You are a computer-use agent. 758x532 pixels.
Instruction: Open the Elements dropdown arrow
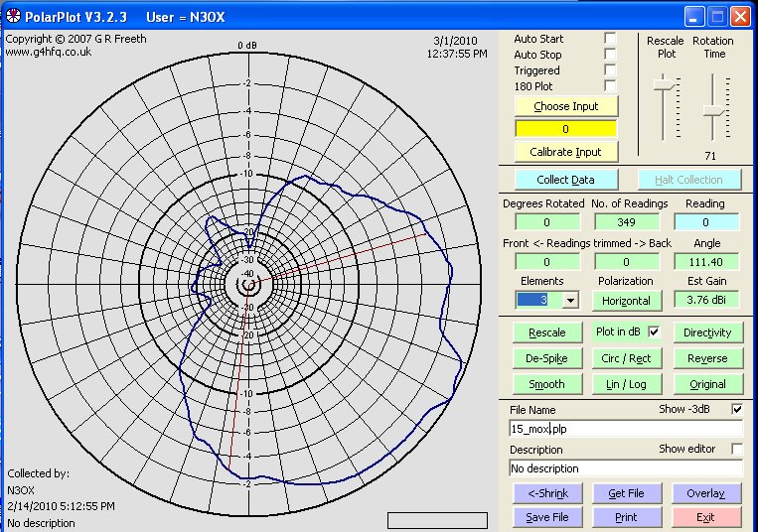[569, 300]
